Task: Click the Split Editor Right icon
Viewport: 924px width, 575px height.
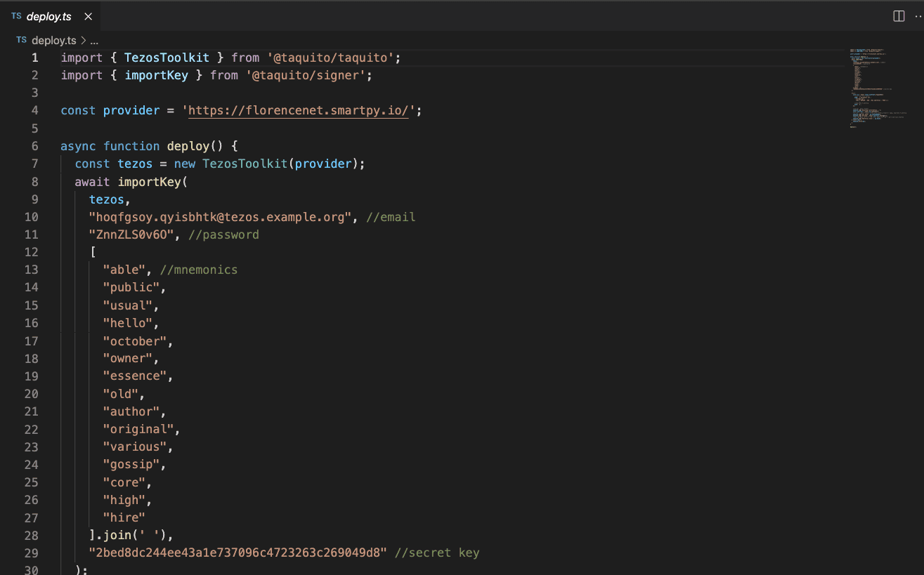Action: point(898,16)
